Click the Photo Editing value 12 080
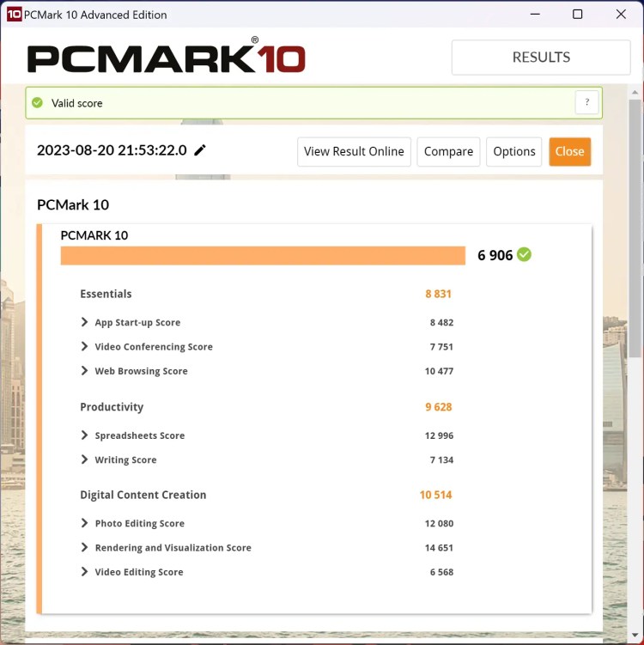This screenshot has width=644, height=645. click(439, 524)
